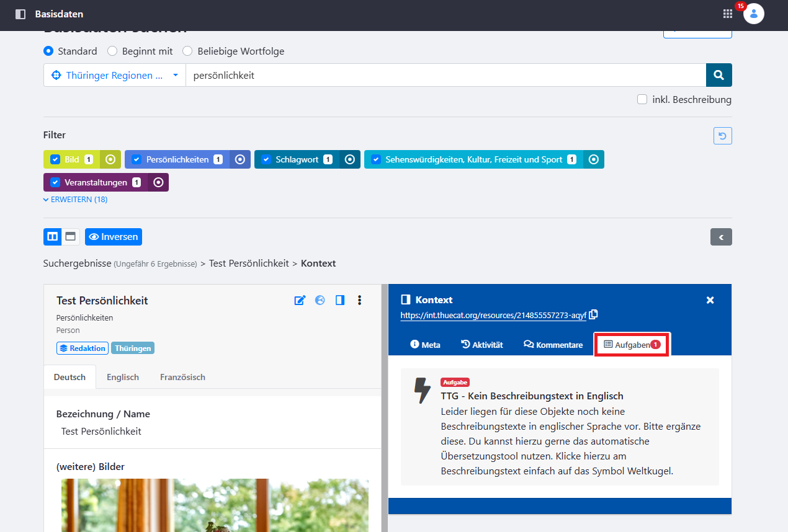Switch to the Deutsch language tab
This screenshot has width=788, height=532.
(x=69, y=377)
